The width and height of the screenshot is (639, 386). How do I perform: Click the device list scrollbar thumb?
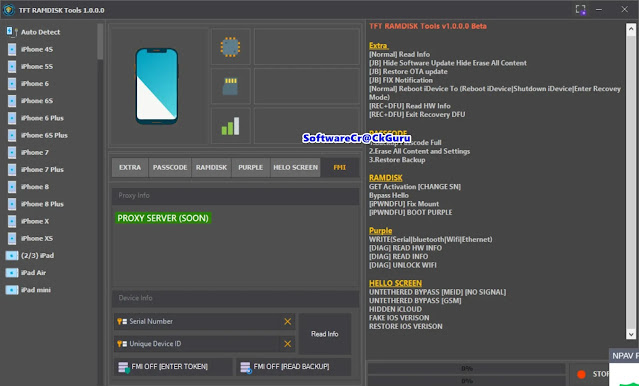[100, 42]
